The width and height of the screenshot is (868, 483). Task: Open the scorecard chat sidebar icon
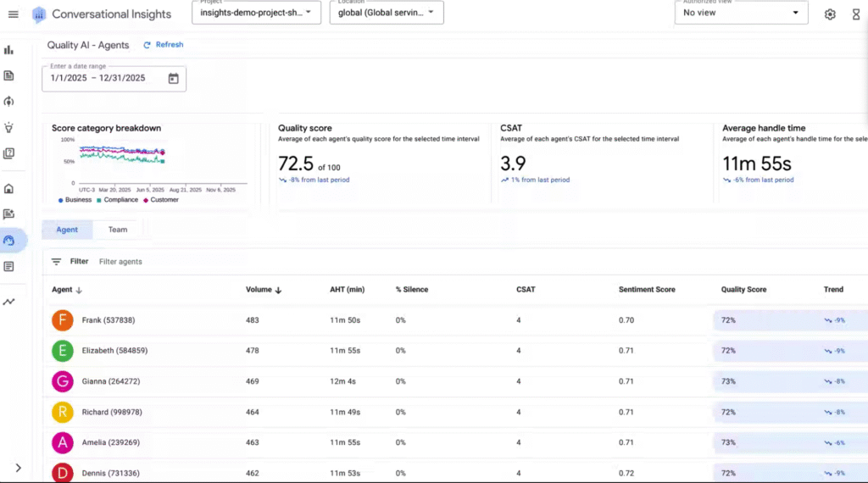pos(8,214)
